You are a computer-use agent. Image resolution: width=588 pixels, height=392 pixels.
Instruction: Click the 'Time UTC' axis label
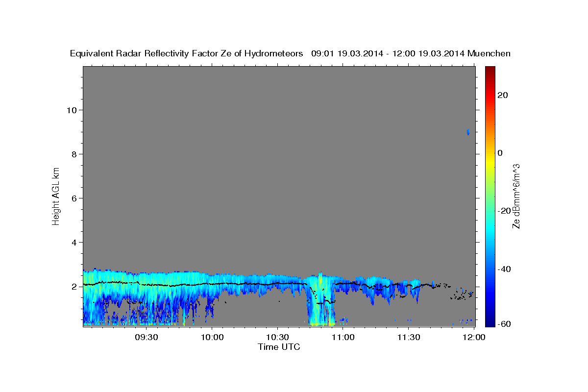coord(279,347)
